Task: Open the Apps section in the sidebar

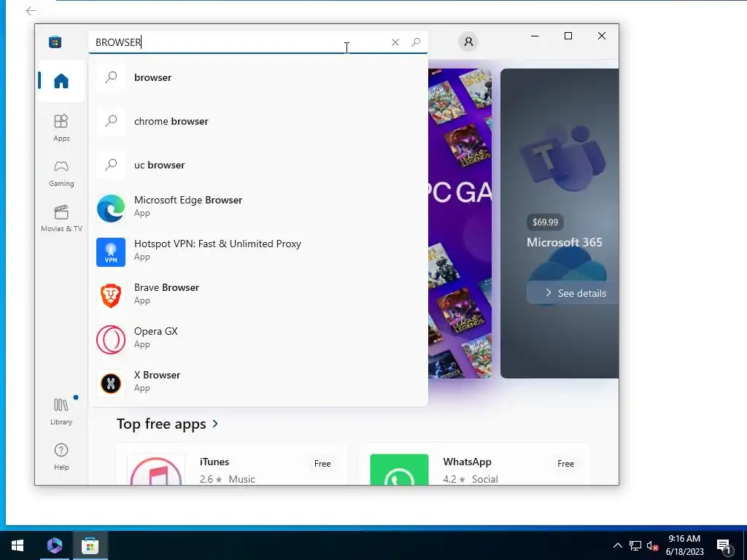Action: pyautogui.click(x=61, y=128)
